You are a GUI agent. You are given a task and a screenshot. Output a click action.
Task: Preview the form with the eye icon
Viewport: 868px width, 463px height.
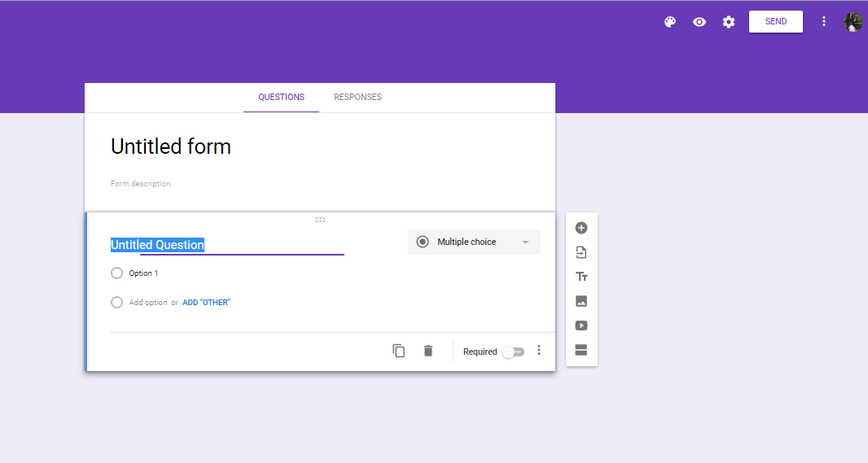point(699,22)
